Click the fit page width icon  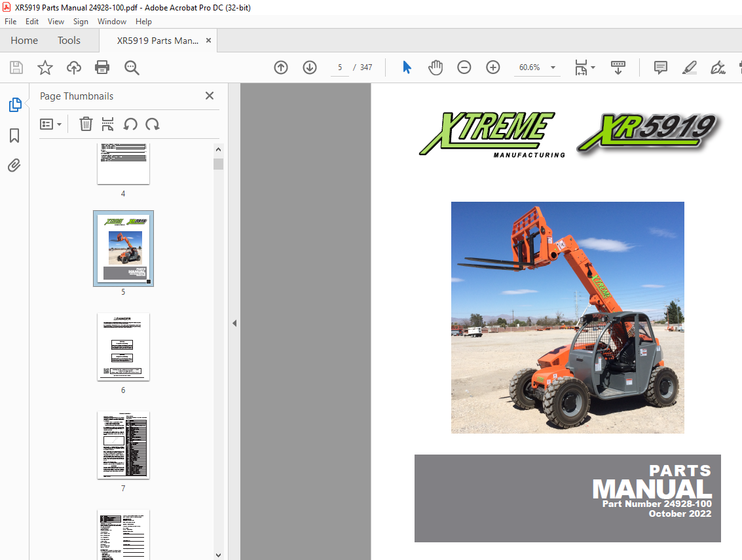click(581, 67)
